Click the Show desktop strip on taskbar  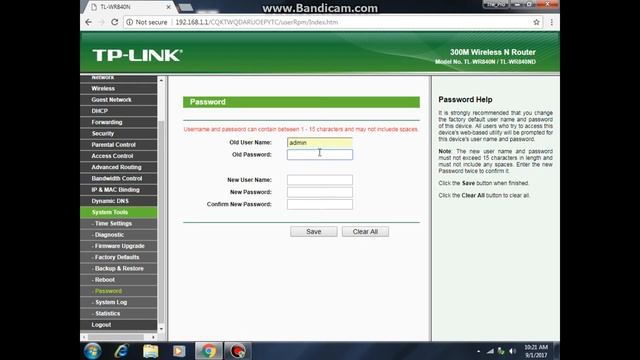point(556,351)
